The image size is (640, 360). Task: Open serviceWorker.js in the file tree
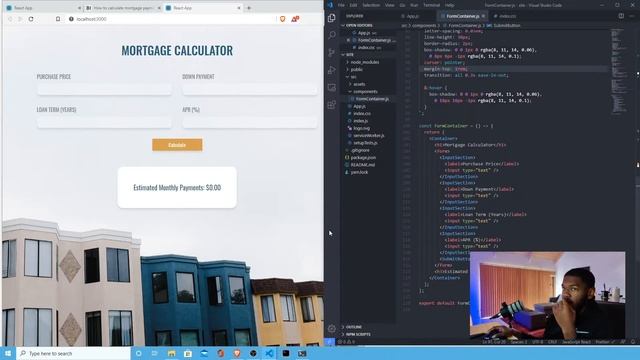(369, 136)
